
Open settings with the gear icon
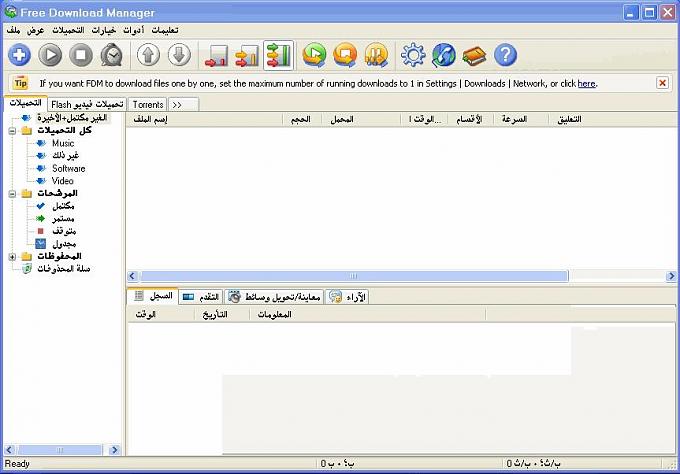(413, 55)
